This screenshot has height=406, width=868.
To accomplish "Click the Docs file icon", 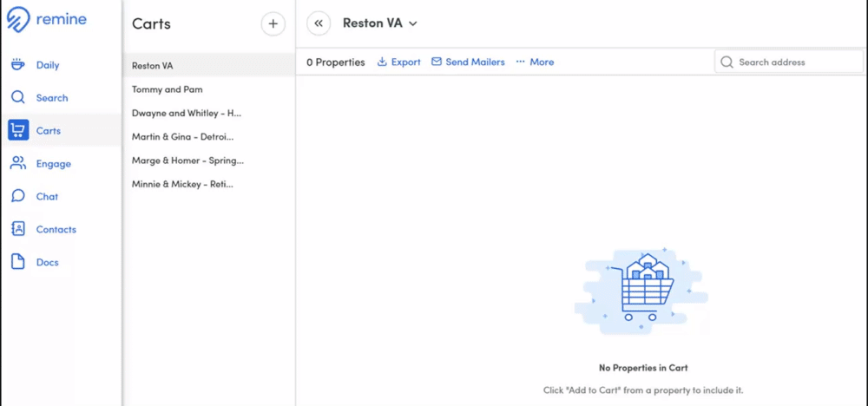I will (18, 262).
